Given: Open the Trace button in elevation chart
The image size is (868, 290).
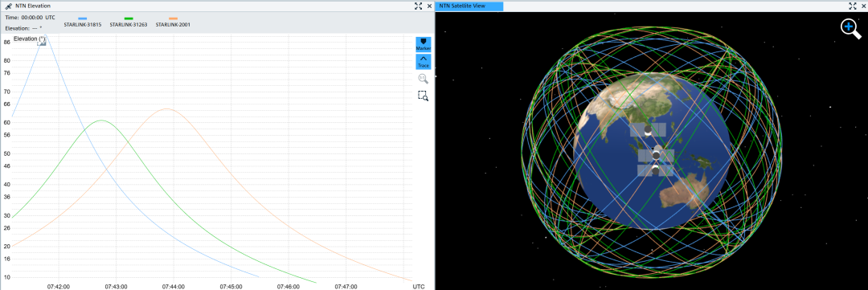Looking at the screenshot, I should (423, 61).
